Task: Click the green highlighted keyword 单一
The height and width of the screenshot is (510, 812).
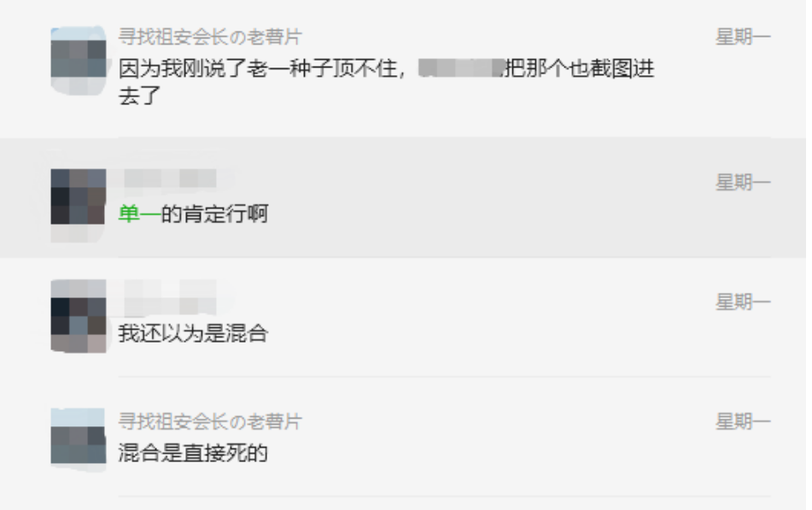Action: click(139, 214)
